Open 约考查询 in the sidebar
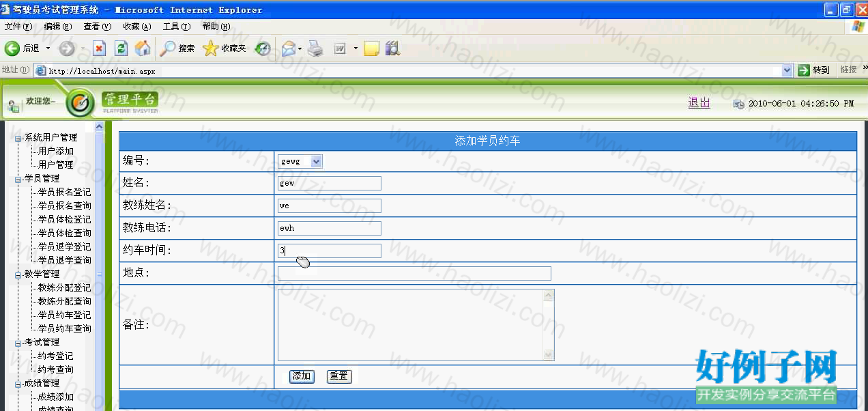 click(x=56, y=370)
